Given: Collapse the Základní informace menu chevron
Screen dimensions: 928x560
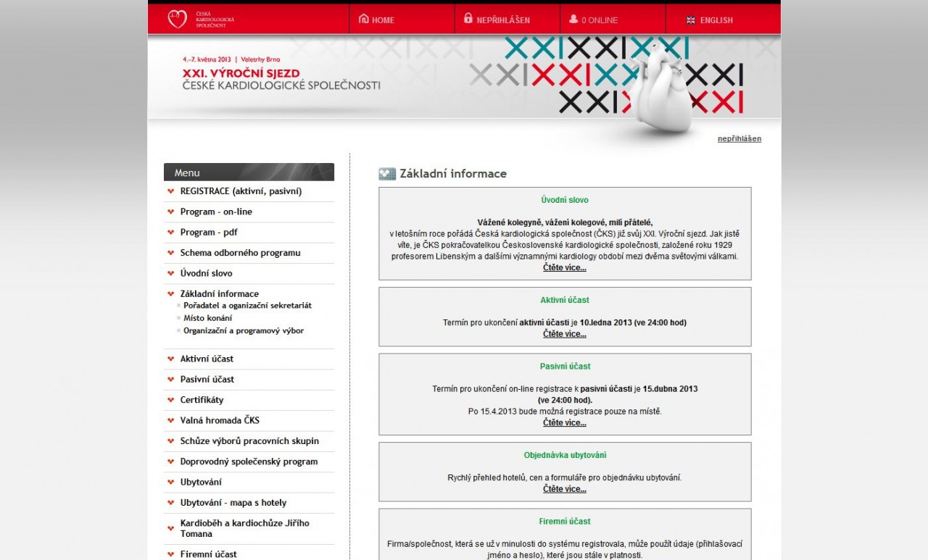Looking at the screenshot, I should (171, 294).
